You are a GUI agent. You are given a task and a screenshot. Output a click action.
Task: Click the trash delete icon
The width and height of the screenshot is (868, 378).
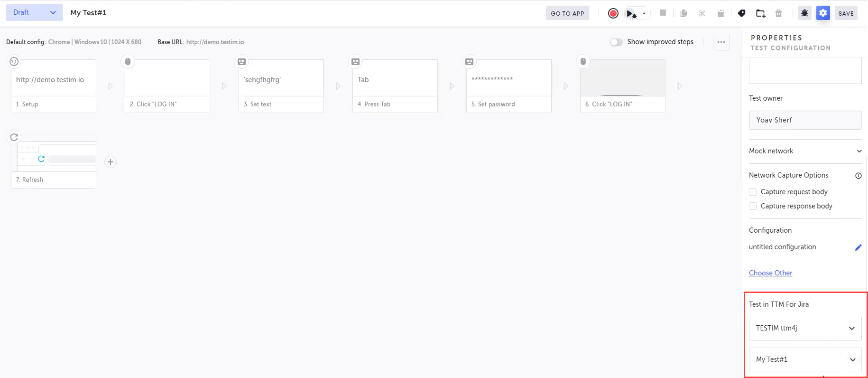click(x=778, y=13)
